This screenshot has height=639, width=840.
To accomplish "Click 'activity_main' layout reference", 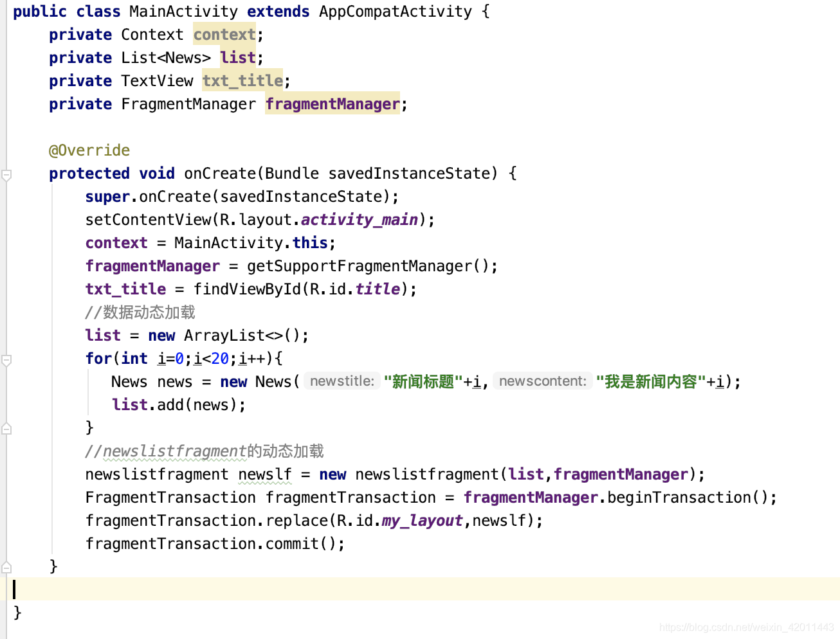I will click(x=360, y=220).
